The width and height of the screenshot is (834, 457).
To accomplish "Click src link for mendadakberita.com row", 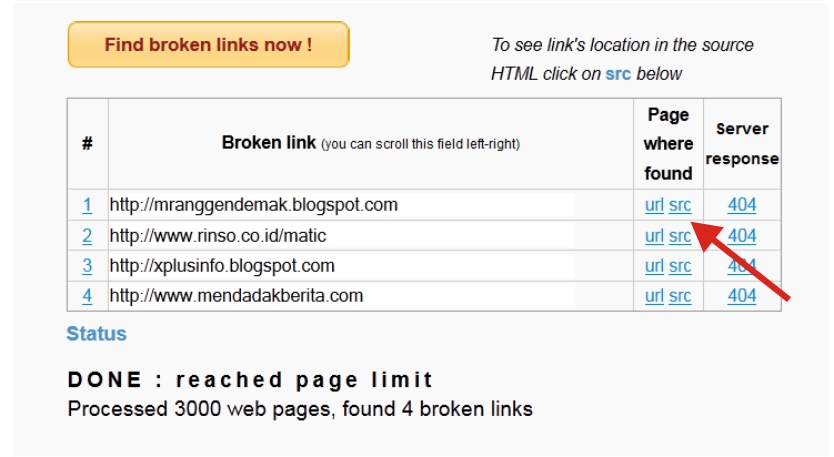I will tap(680, 296).
